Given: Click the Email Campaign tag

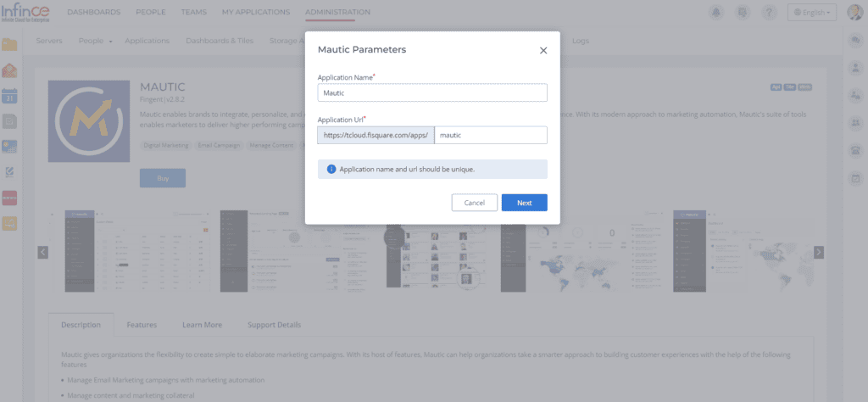Looking at the screenshot, I should [x=219, y=146].
